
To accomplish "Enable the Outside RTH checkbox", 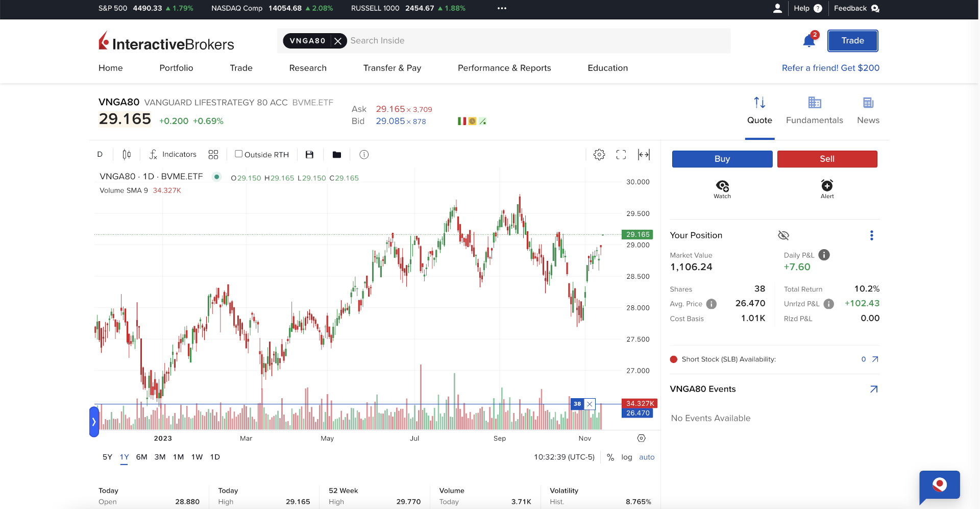I will click(x=238, y=154).
